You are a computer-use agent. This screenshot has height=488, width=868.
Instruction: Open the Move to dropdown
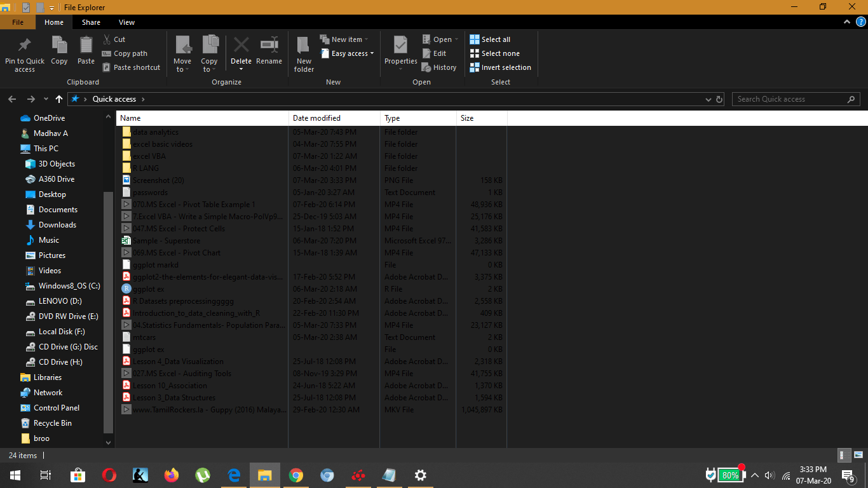coord(182,53)
